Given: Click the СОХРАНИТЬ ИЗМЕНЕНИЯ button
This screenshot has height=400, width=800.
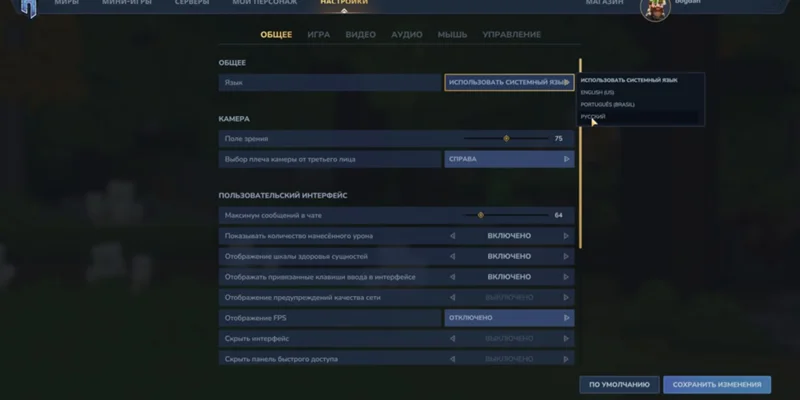Looking at the screenshot, I should click(717, 385).
